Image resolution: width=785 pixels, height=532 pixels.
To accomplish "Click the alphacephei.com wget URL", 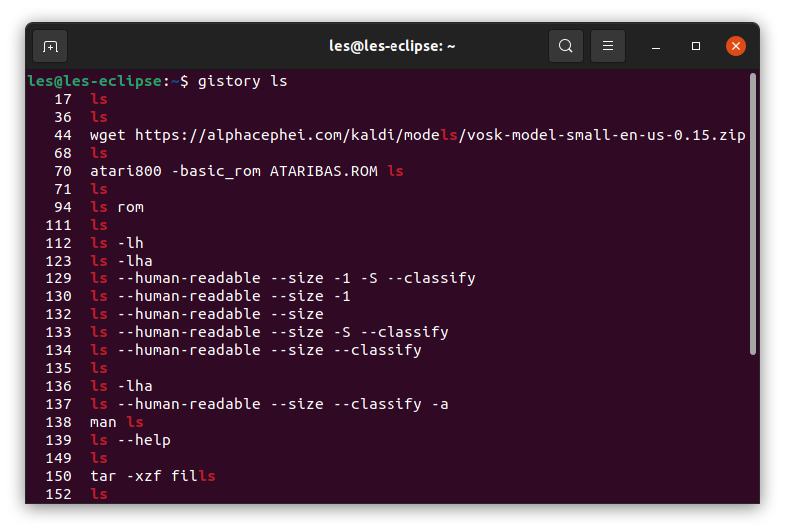I will [x=439, y=135].
